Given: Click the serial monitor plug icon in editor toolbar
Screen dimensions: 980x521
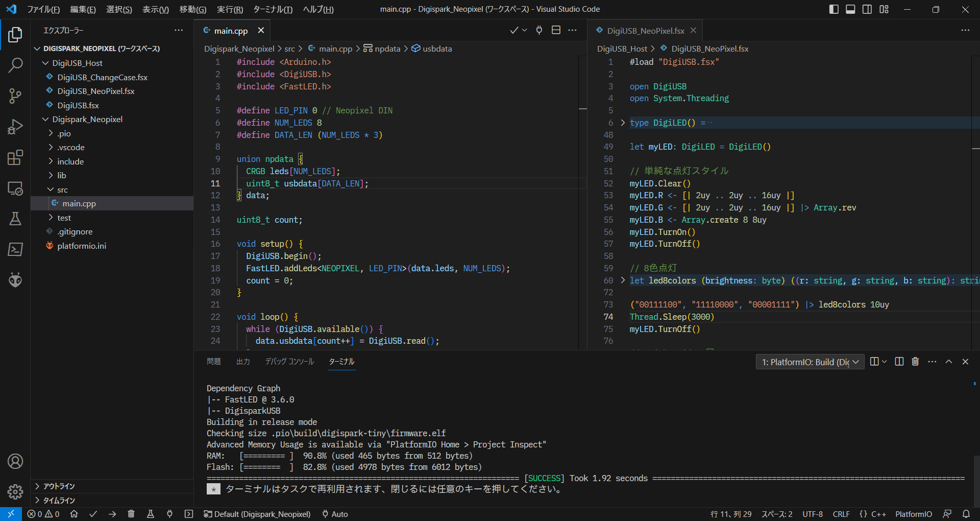Looking at the screenshot, I should [x=539, y=30].
